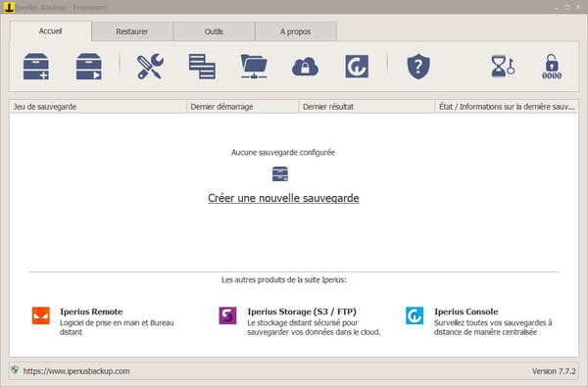Click the Dernier démarrage column header

(242, 107)
